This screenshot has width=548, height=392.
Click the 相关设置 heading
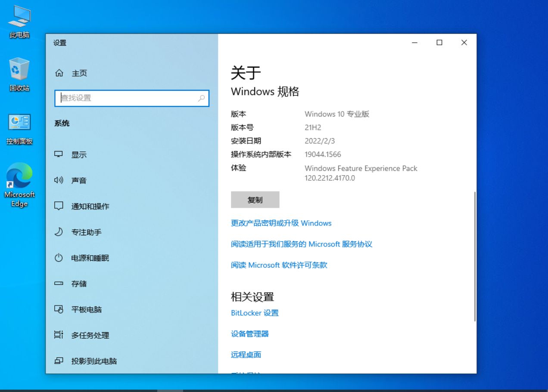pyautogui.click(x=252, y=297)
